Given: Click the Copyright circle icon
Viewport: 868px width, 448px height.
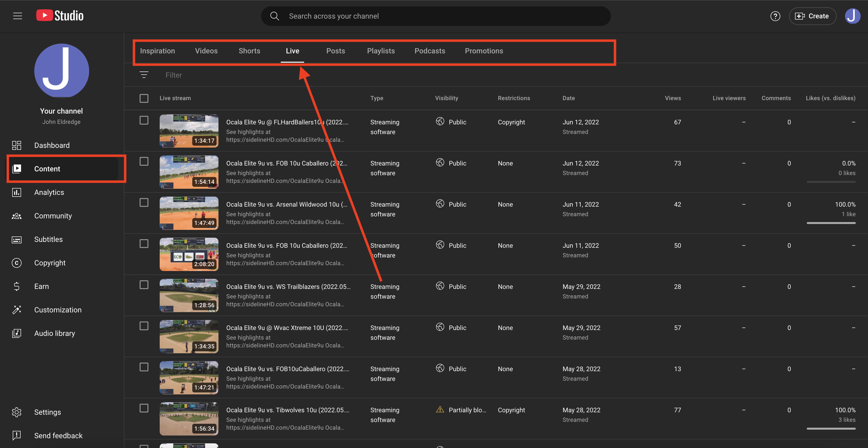Looking at the screenshot, I should coord(16,263).
